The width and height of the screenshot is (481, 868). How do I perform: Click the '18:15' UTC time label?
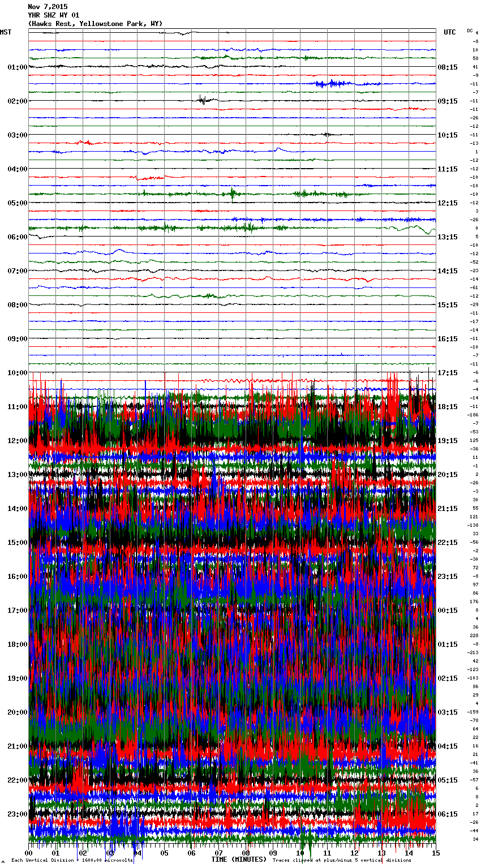(x=448, y=407)
